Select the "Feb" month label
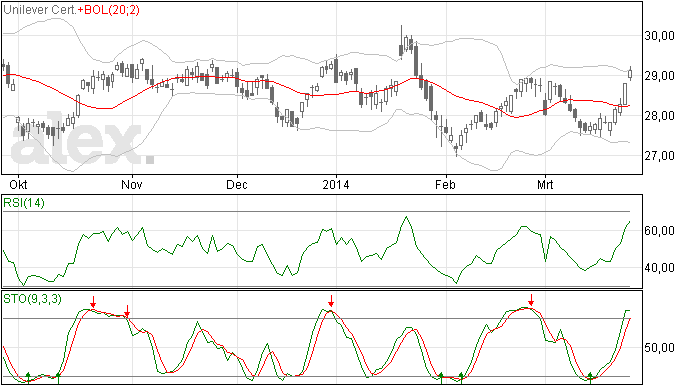Viewport: 690px width, 387px height. (445, 184)
